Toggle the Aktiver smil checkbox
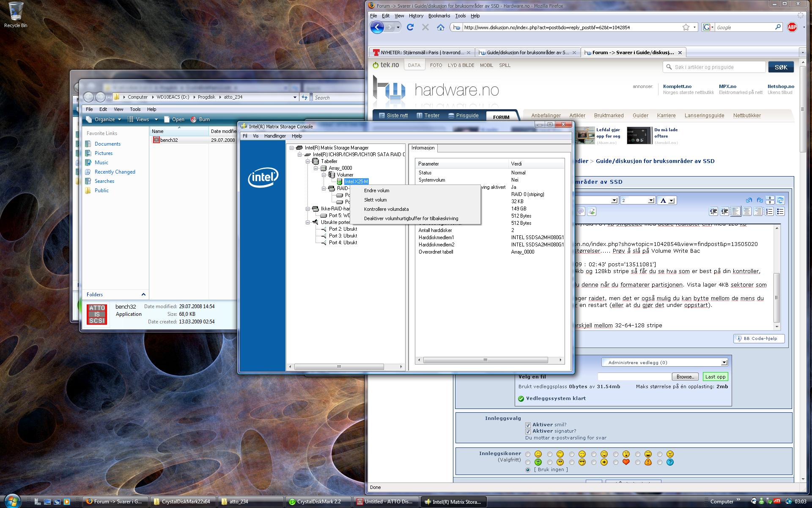The width and height of the screenshot is (812, 508). (528, 425)
